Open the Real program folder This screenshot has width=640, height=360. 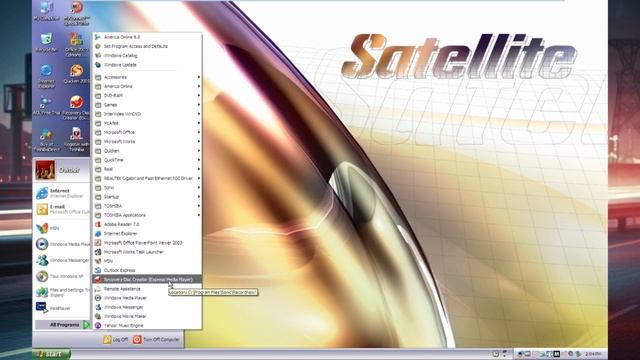[x=147, y=169]
